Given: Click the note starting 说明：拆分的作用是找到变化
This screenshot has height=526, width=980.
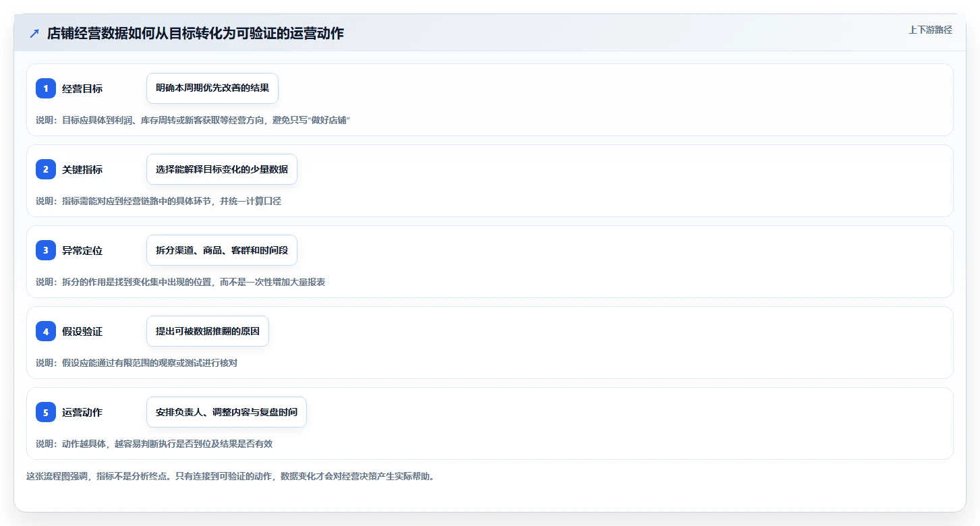Looking at the screenshot, I should coord(181,282).
